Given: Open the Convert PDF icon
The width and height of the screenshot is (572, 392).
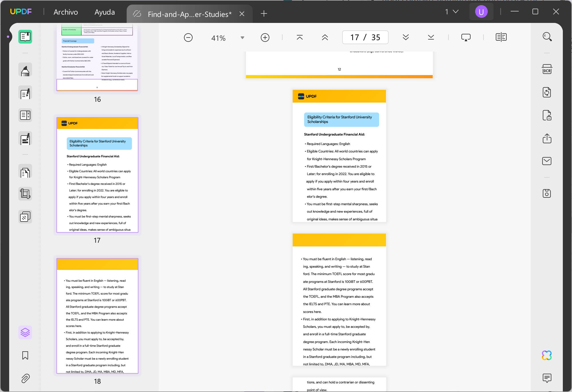Looking at the screenshot, I should (547, 92).
